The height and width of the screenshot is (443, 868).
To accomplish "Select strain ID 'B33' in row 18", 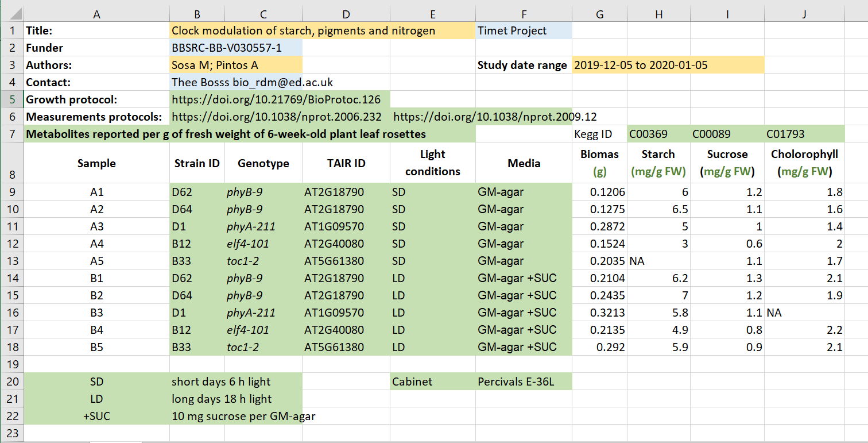I will 197,347.
